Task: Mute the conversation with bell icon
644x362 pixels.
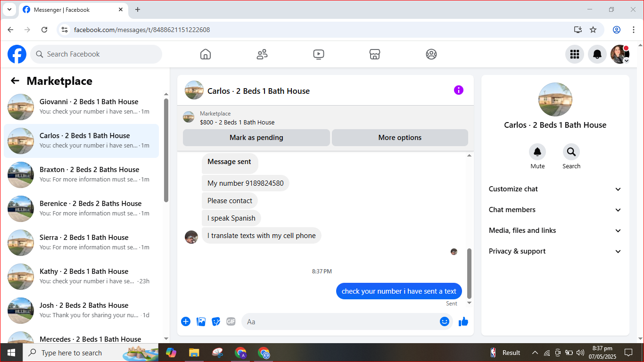Action: tap(537, 152)
